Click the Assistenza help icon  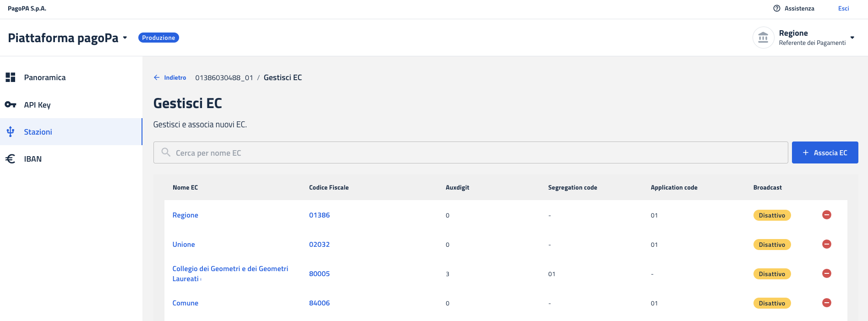click(x=777, y=8)
